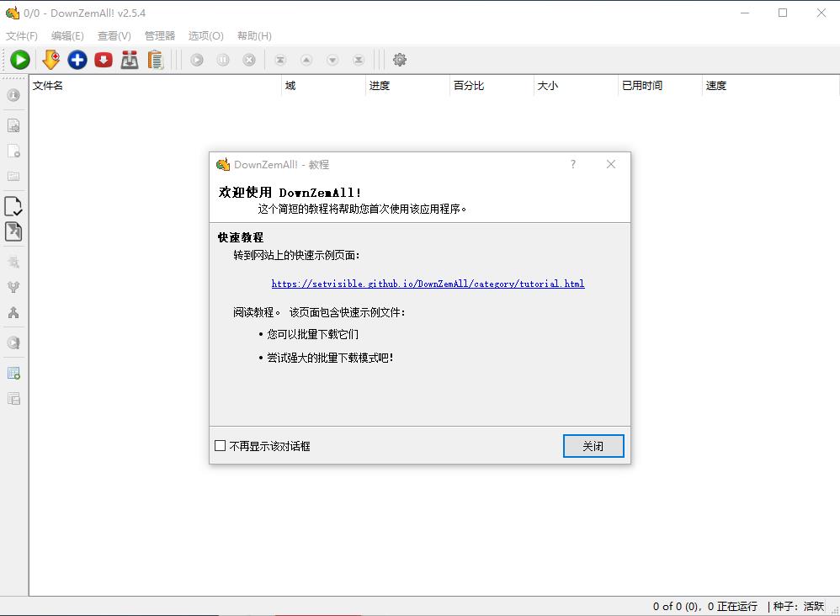Screen dimensions: 840x616
Task: Click the red download stream icon
Action: click(x=104, y=60)
